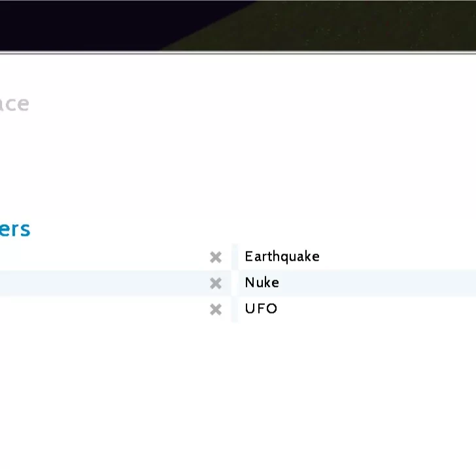476x469 pixels.
Task: Click the empty left cell of the UFO row
Action: click(x=98, y=309)
